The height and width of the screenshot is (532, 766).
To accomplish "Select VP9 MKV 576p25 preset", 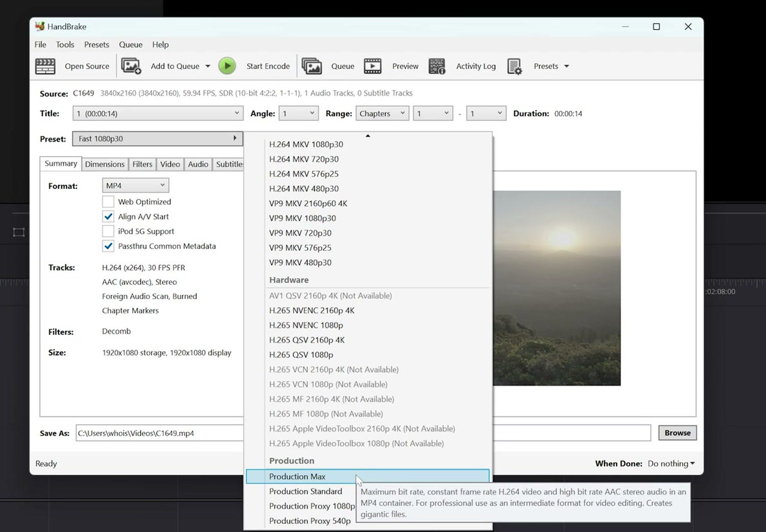I will tap(368, 248).
